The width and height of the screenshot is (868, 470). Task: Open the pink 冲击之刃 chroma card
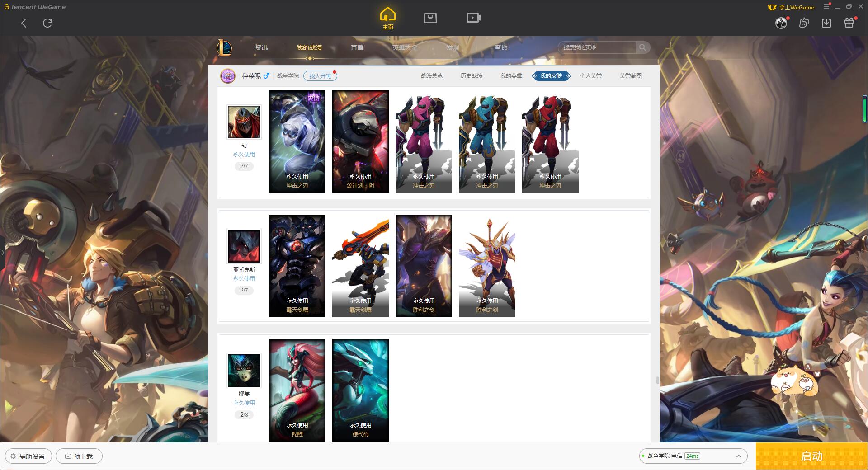coord(424,141)
